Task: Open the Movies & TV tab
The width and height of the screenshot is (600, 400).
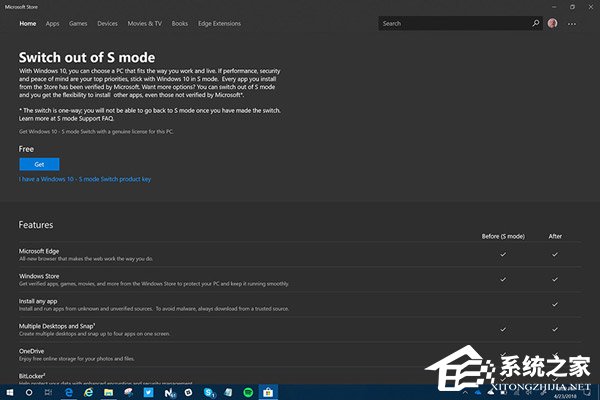Action: [x=145, y=23]
